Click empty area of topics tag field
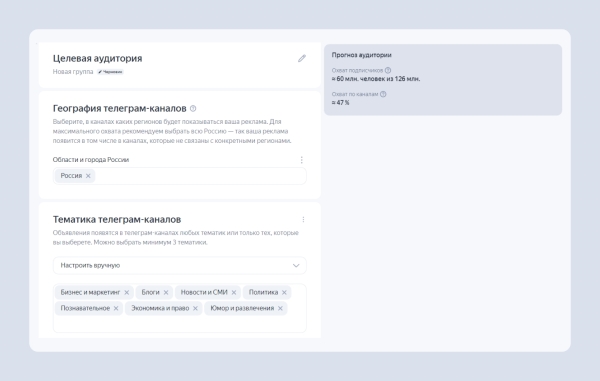 [179, 324]
